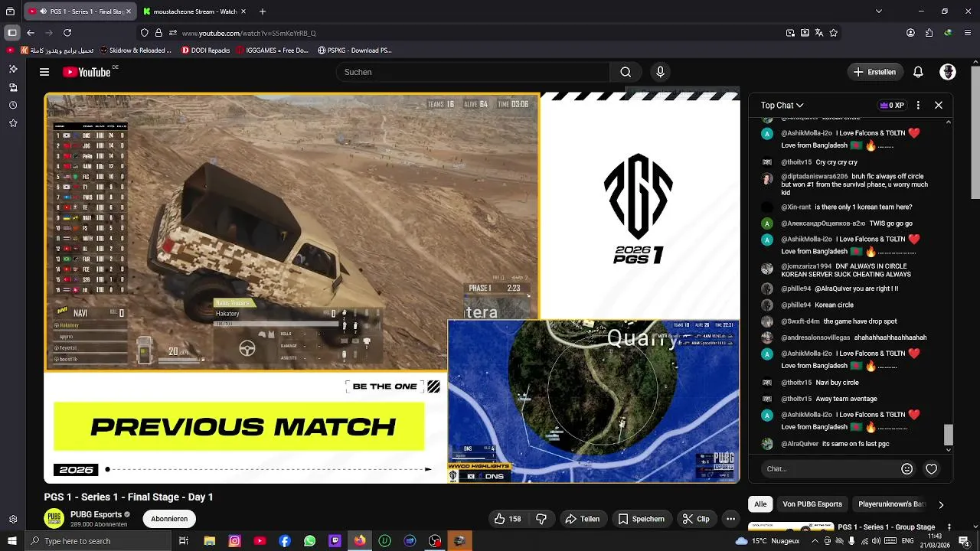980x551 pixels.
Task: Open Firefox from the taskbar
Action: click(x=360, y=541)
